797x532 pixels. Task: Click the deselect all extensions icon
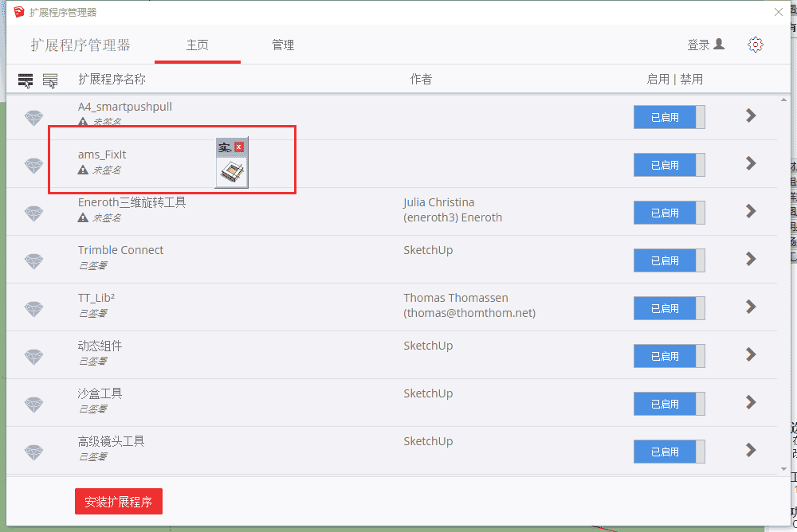coord(49,80)
